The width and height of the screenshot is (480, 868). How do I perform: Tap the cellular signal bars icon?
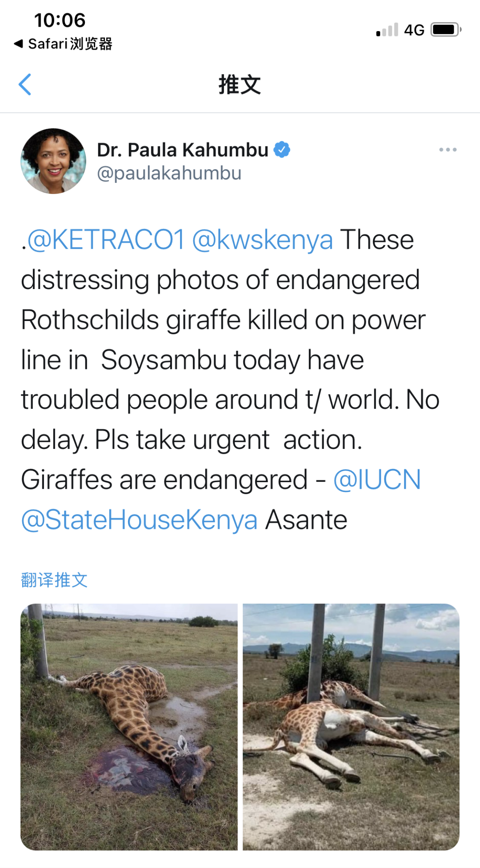(387, 30)
